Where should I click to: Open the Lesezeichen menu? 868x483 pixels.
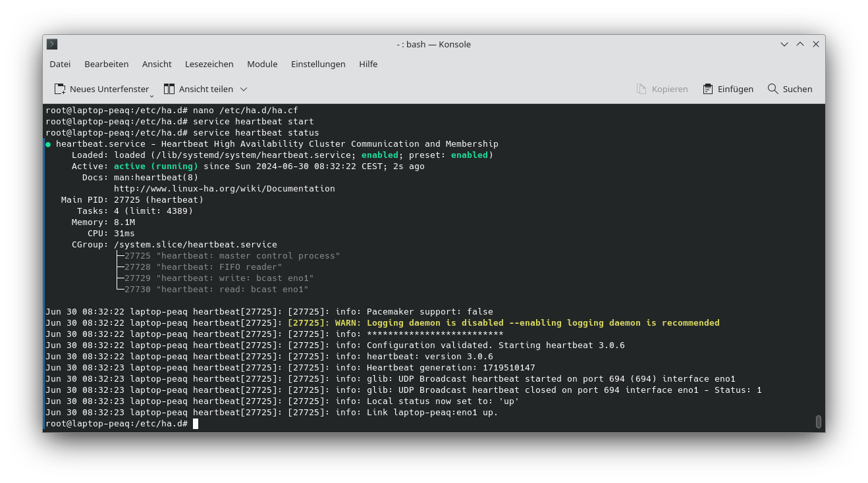(209, 64)
